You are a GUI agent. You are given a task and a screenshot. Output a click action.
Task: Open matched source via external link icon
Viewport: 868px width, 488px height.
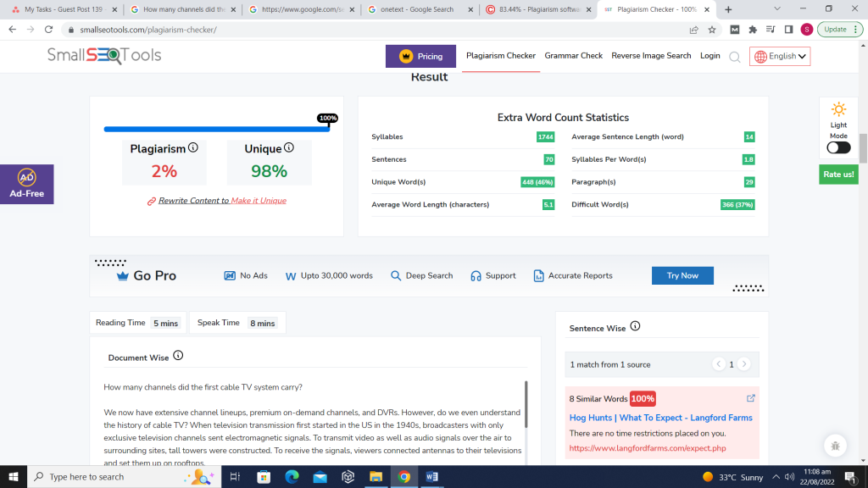750,398
